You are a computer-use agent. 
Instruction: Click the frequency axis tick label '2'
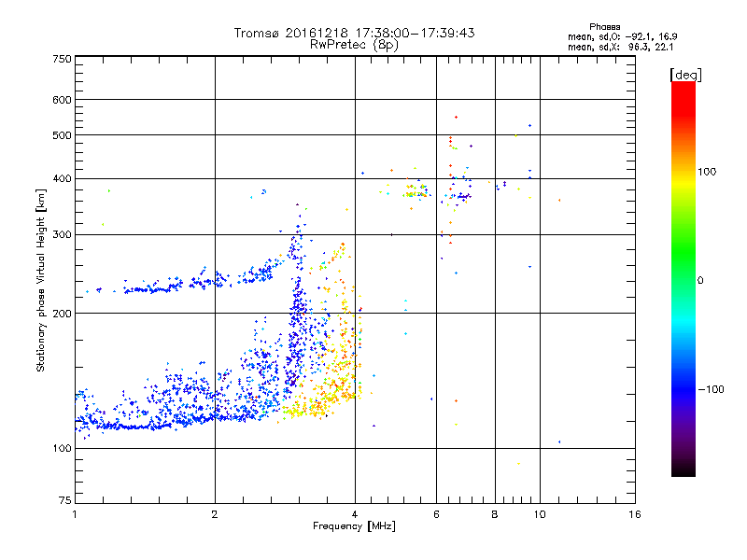click(x=215, y=514)
